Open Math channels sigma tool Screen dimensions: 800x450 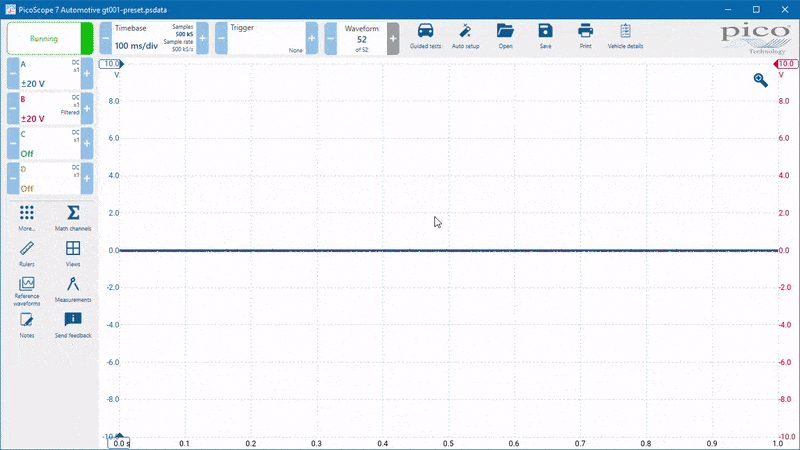point(73,218)
